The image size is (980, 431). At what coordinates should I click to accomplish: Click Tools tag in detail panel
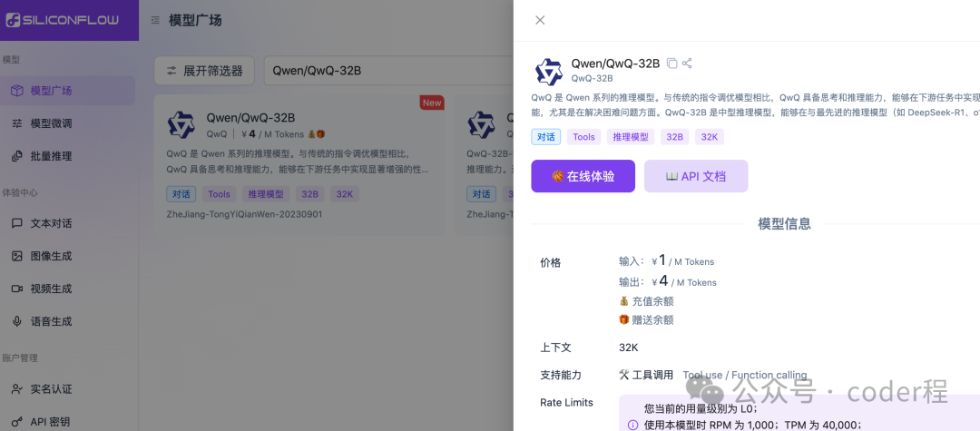pos(584,137)
